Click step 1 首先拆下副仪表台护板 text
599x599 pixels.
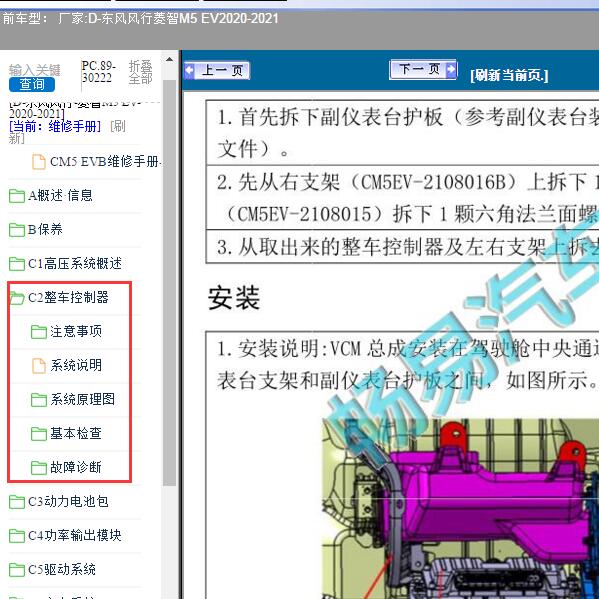coord(407,133)
